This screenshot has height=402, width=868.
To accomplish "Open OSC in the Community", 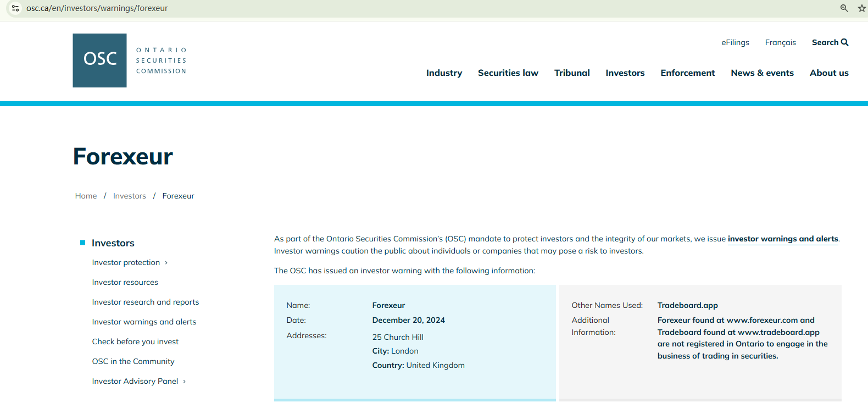I will [x=133, y=361].
